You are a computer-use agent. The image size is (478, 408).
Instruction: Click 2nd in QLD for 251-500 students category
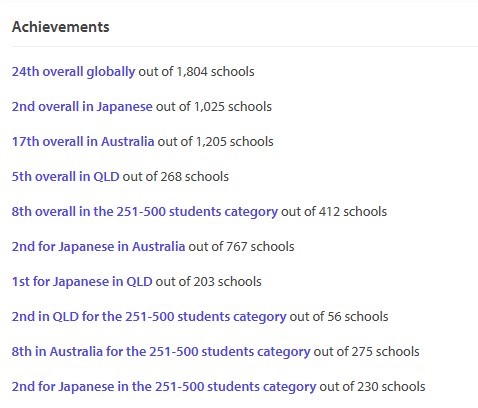click(149, 317)
